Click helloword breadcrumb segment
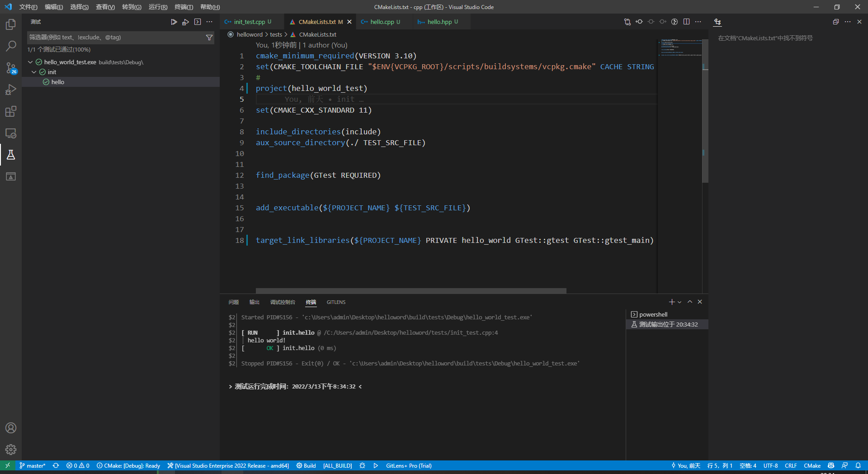This screenshot has width=868, height=474. click(x=250, y=34)
